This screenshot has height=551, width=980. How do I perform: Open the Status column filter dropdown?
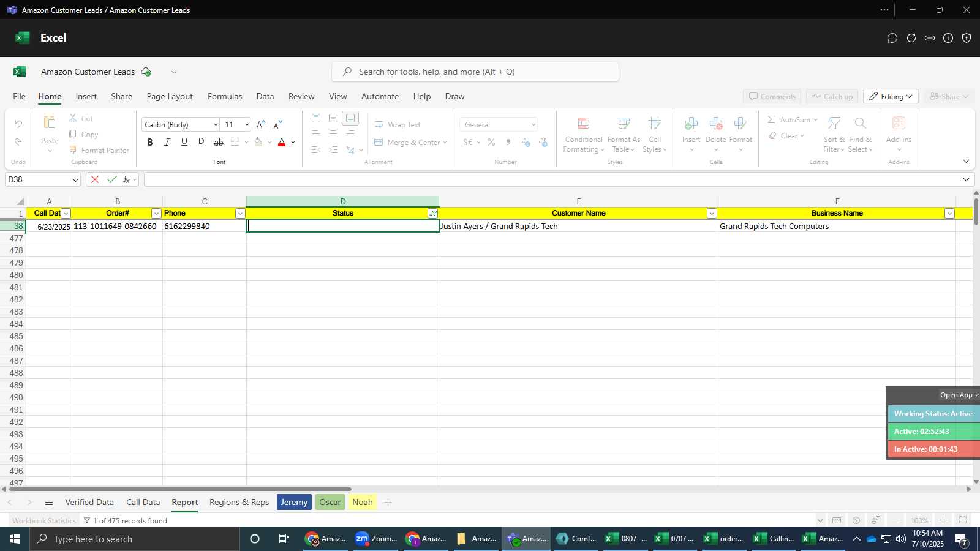433,213
